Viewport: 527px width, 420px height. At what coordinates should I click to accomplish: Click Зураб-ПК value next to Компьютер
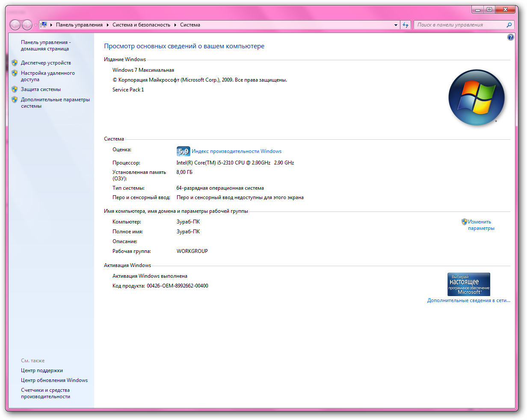tap(188, 222)
